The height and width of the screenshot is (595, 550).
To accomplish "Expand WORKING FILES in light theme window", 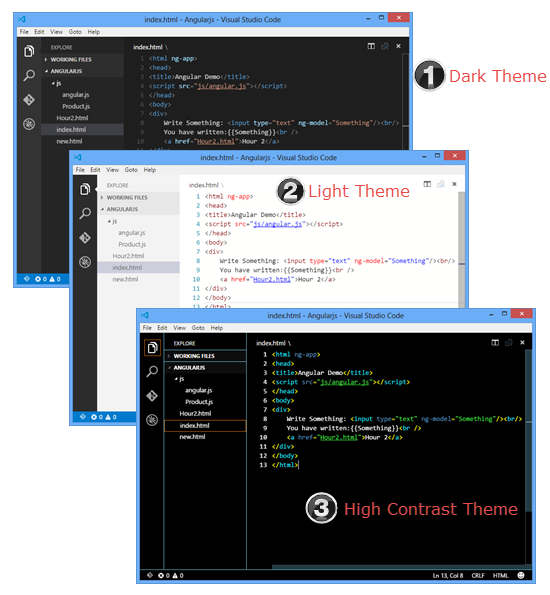I will click(102, 198).
